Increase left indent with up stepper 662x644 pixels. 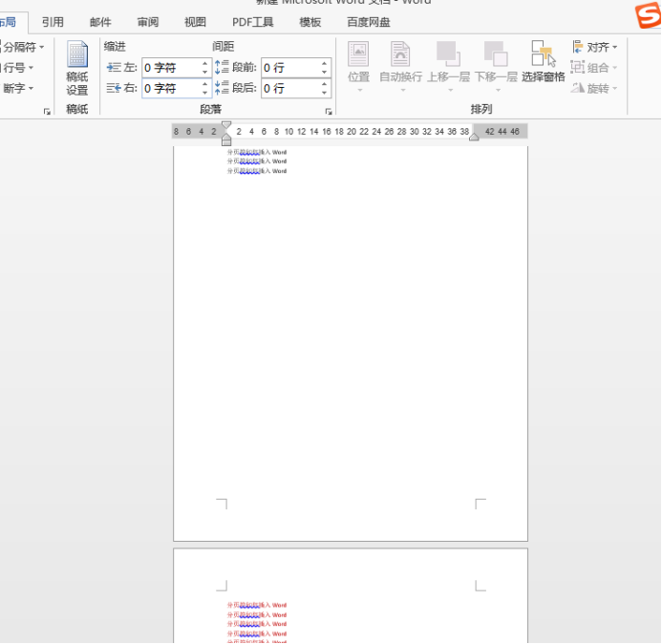pyautogui.click(x=204, y=63)
